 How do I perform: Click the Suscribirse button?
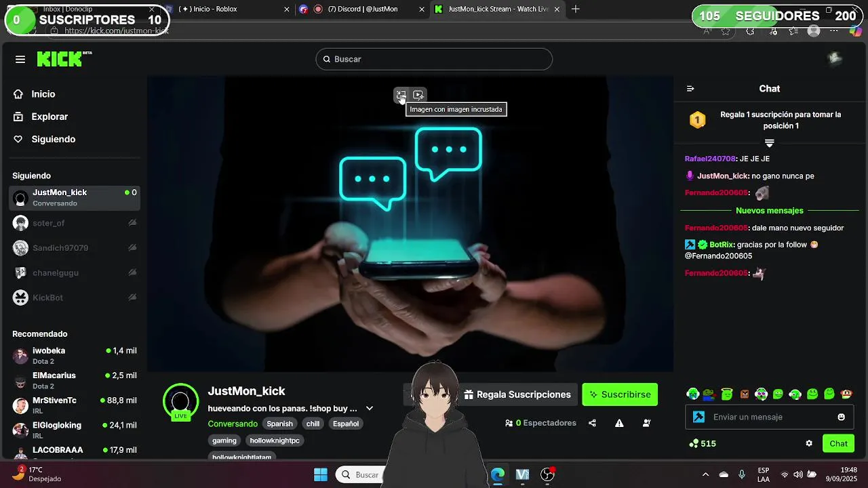pos(620,394)
